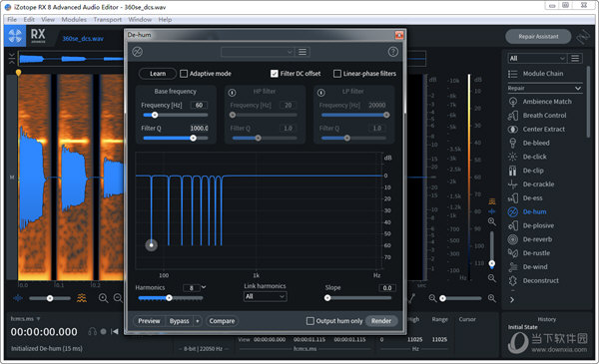Open the module filter All dropdown
This screenshot has width=599, height=364.
(x=537, y=58)
